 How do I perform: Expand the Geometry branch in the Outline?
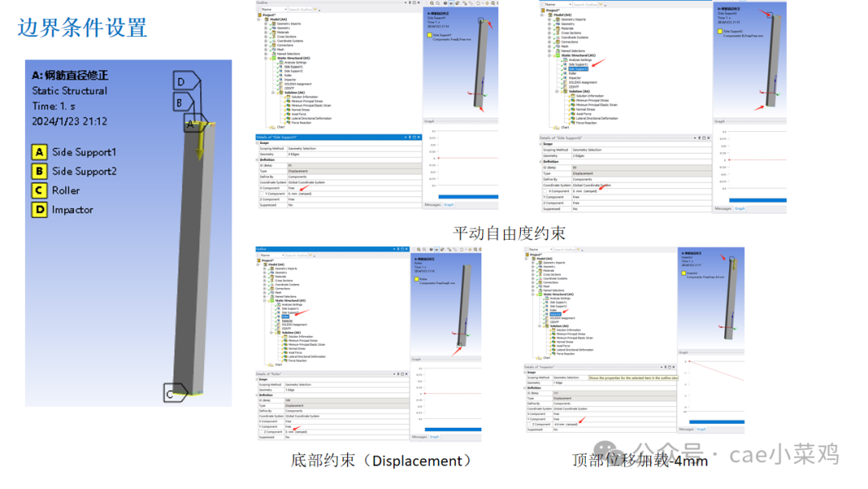[x=266, y=28]
